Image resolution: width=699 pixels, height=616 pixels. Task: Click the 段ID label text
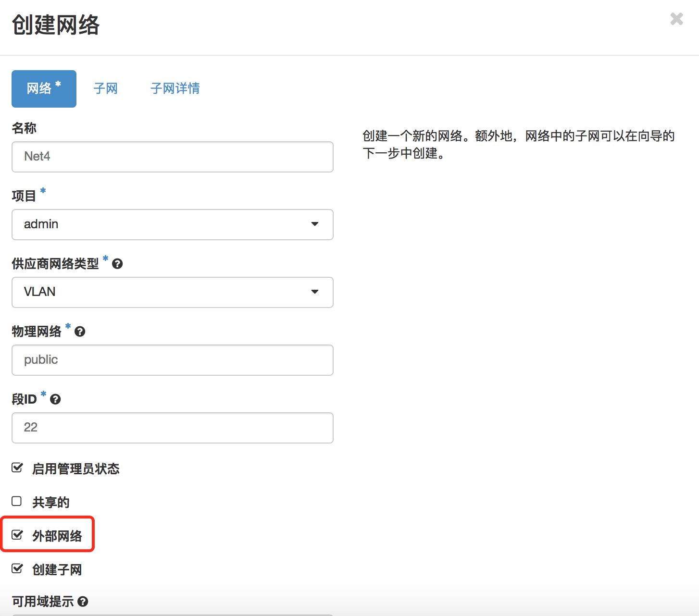(24, 399)
